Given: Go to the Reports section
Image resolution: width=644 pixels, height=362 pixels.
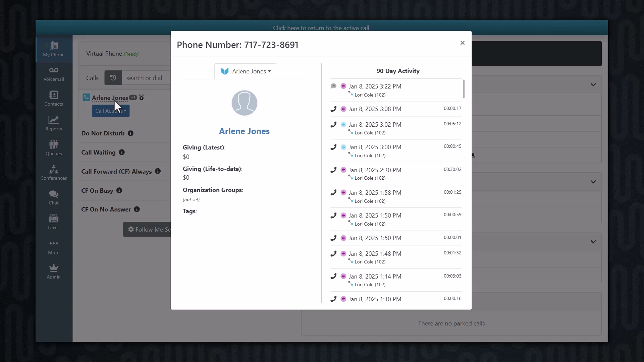Looking at the screenshot, I should [x=54, y=123].
